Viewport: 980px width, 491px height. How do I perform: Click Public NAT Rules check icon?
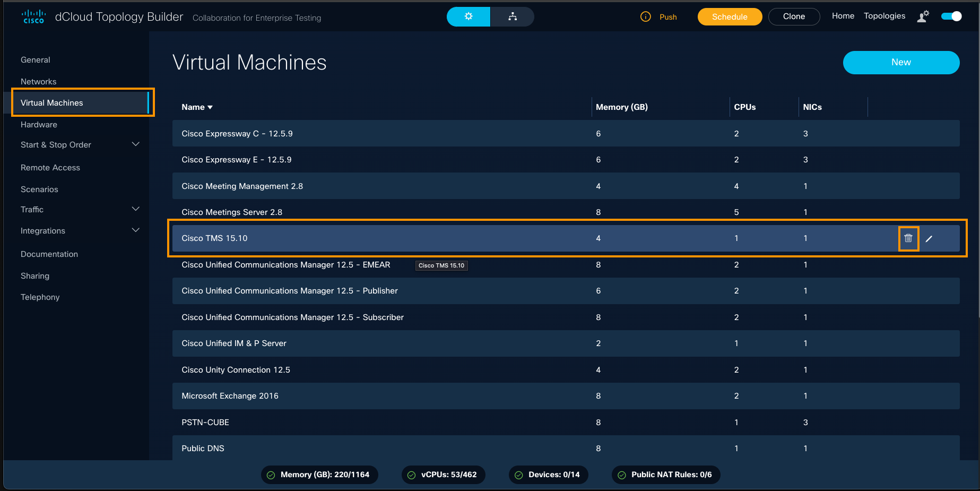(x=622, y=475)
